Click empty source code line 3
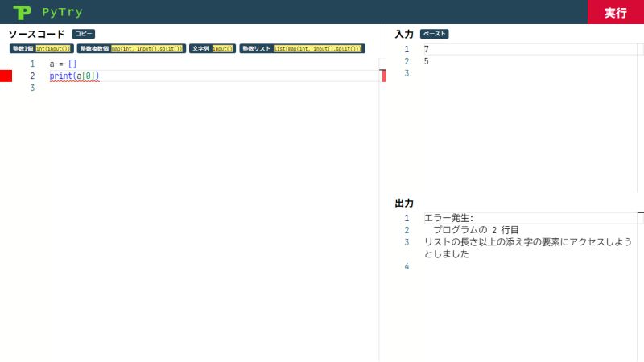 tap(213, 88)
